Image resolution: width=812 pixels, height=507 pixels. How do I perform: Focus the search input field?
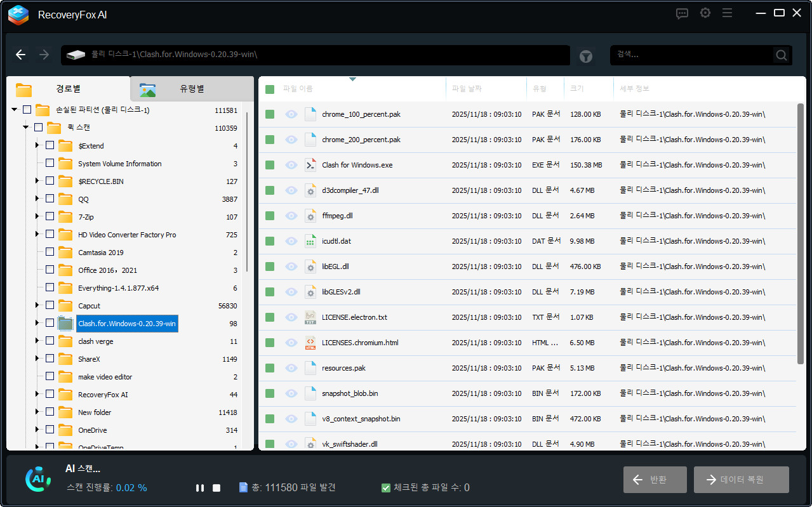pos(692,55)
